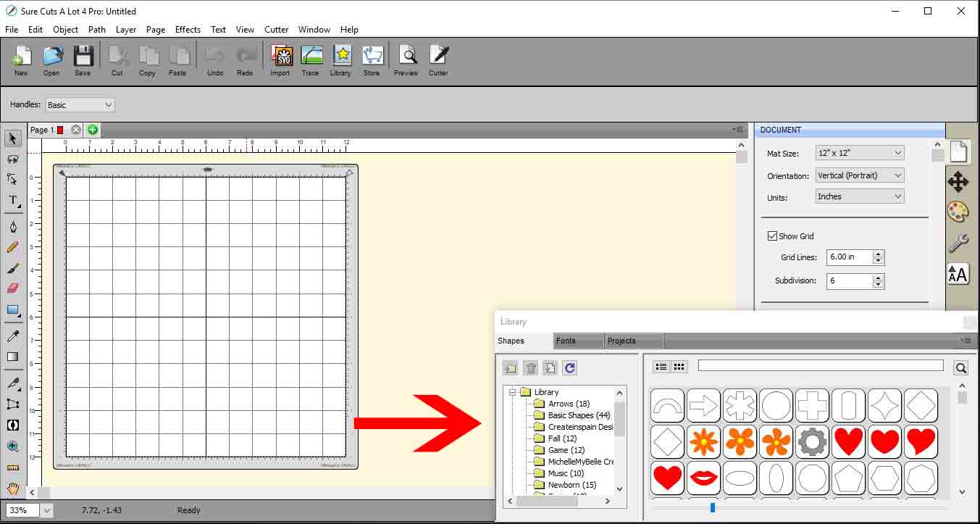This screenshot has width=980, height=524.
Task: Collapse the Library tree root node
Action: point(511,392)
